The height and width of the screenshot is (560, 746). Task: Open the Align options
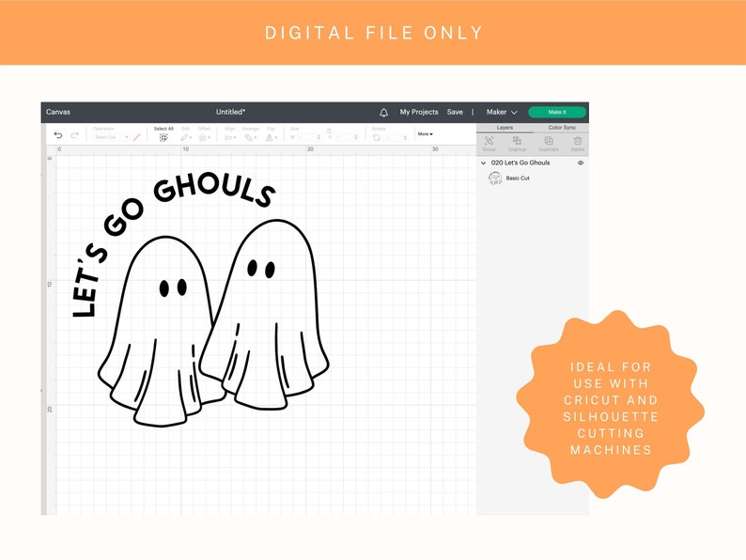tap(228, 137)
